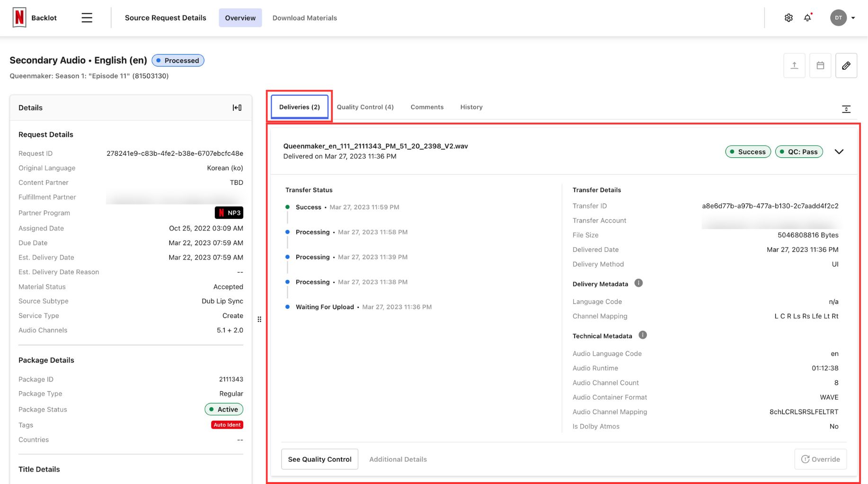Click the Auto Ident tag

227,425
